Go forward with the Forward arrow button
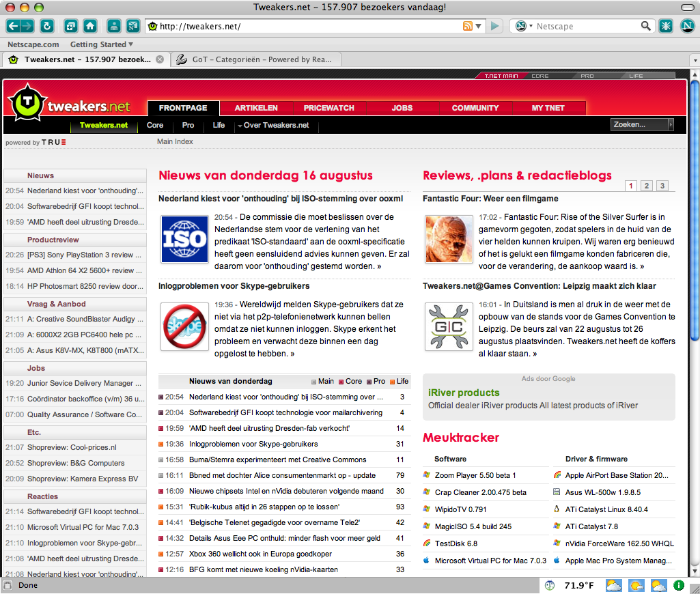 (27, 26)
